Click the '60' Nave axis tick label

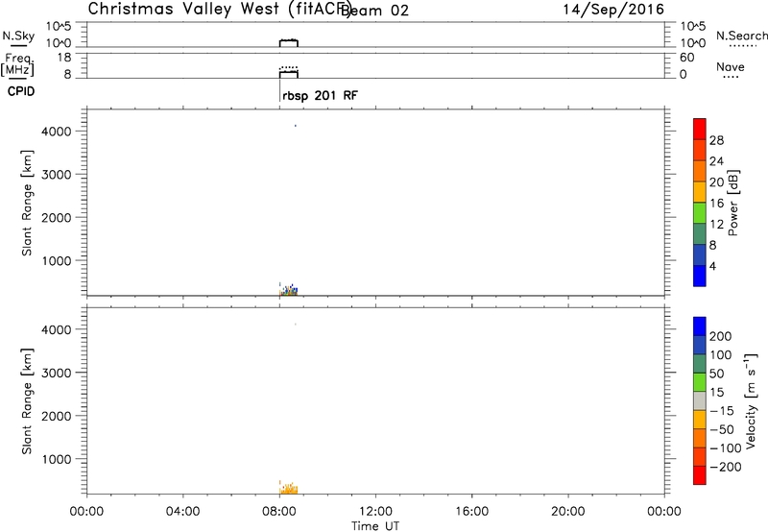(x=686, y=58)
